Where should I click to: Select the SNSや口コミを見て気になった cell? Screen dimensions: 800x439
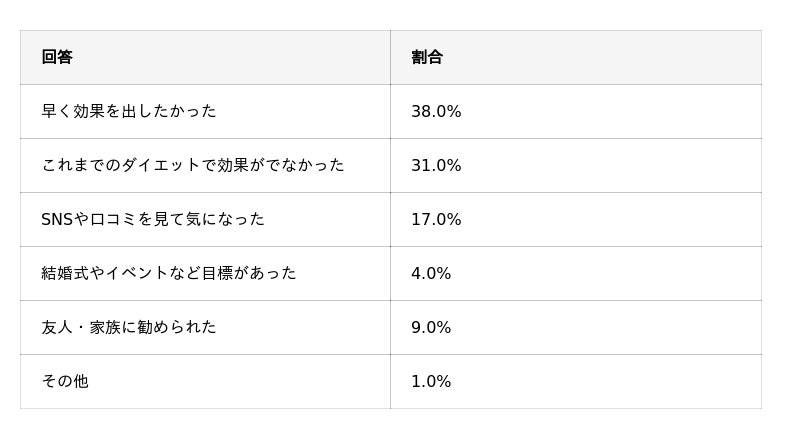[153, 219]
